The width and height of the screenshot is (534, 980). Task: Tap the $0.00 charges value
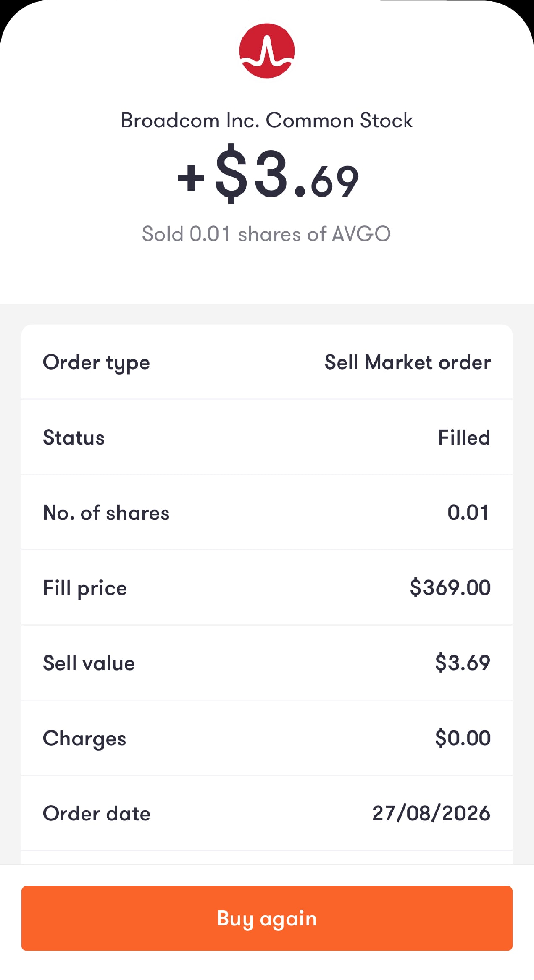[x=463, y=738]
